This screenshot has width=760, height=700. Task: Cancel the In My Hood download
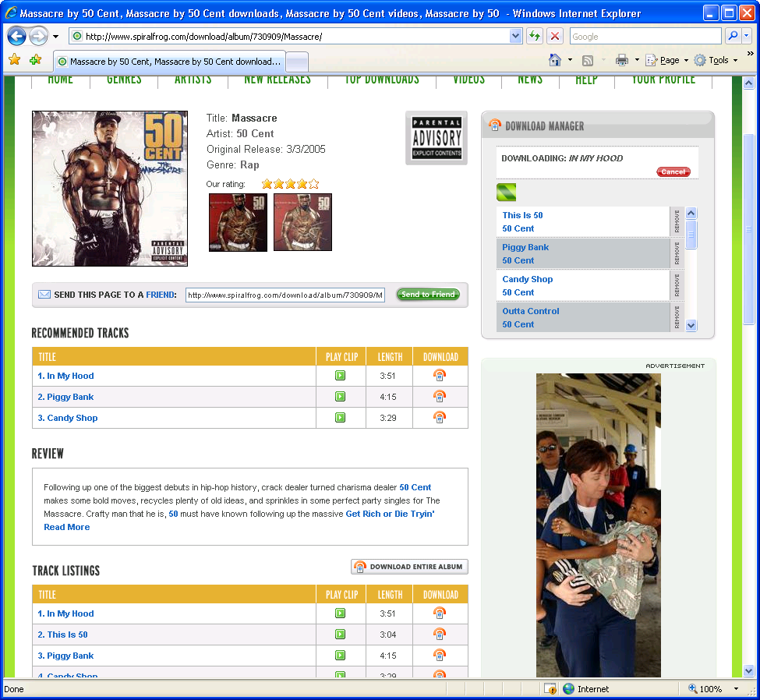pos(673,171)
